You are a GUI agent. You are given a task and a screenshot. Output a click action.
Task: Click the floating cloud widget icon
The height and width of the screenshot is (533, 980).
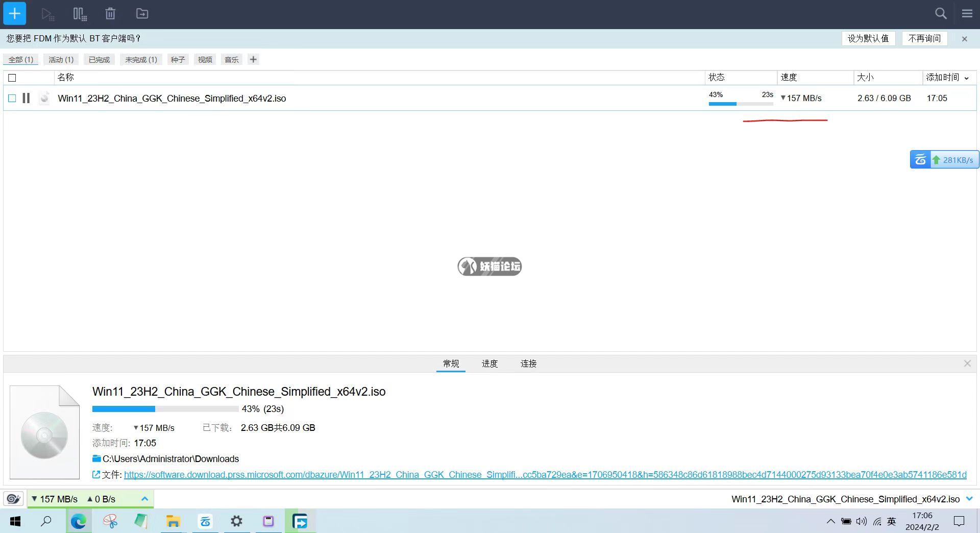point(920,160)
